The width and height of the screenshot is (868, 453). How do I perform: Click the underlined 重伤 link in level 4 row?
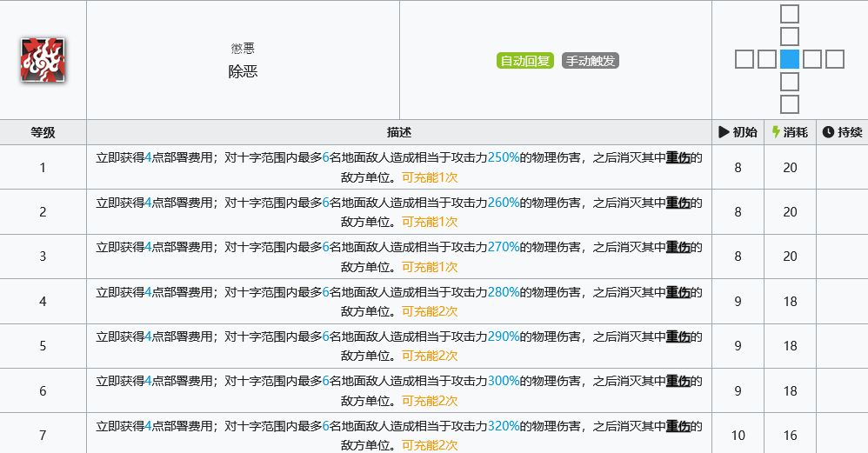pos(678,292)
